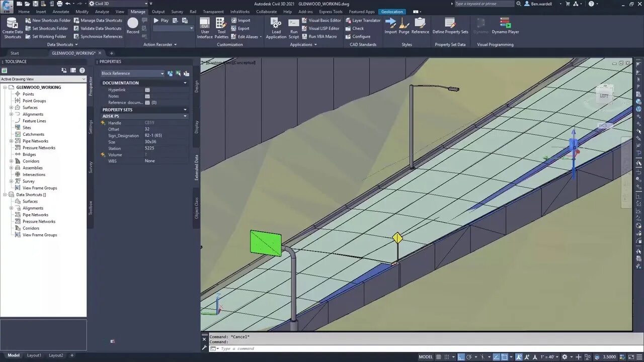Click the keyword search box
This screenshot has width=644, height=362.
click(485, 4)
